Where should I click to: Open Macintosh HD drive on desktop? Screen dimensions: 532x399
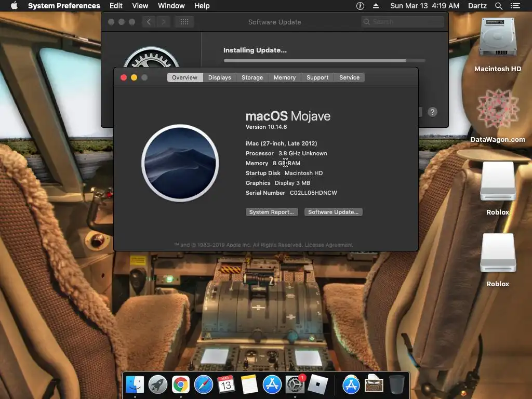(498, 37)
